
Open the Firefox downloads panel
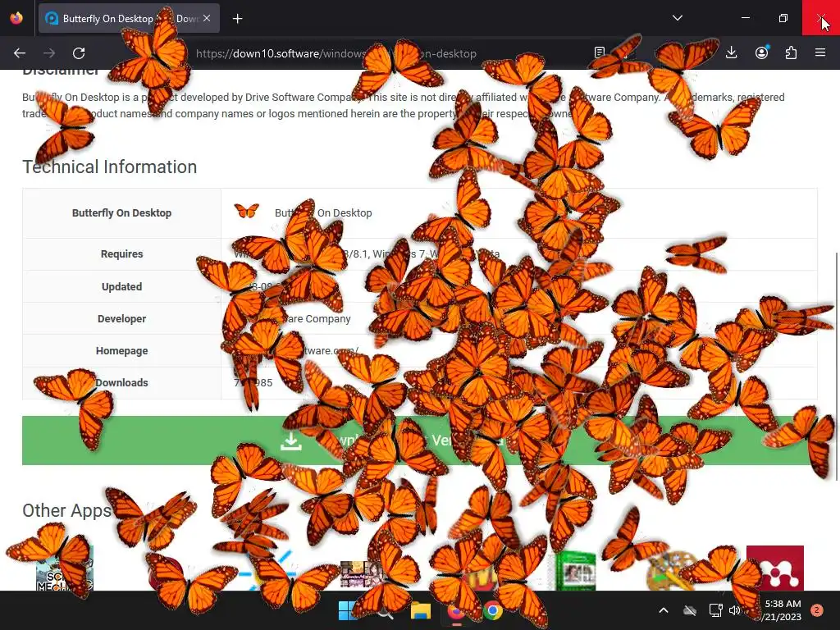tap(731, 52)
